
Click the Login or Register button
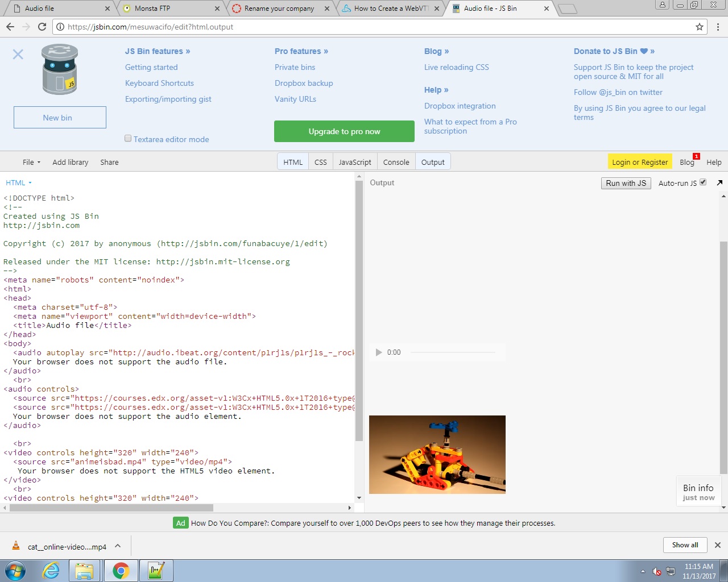pyautogui.click(x=640, y=162)
